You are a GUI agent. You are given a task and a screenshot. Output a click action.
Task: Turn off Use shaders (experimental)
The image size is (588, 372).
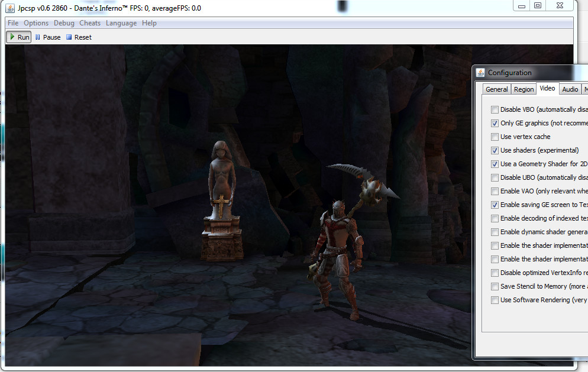point(495,150)
